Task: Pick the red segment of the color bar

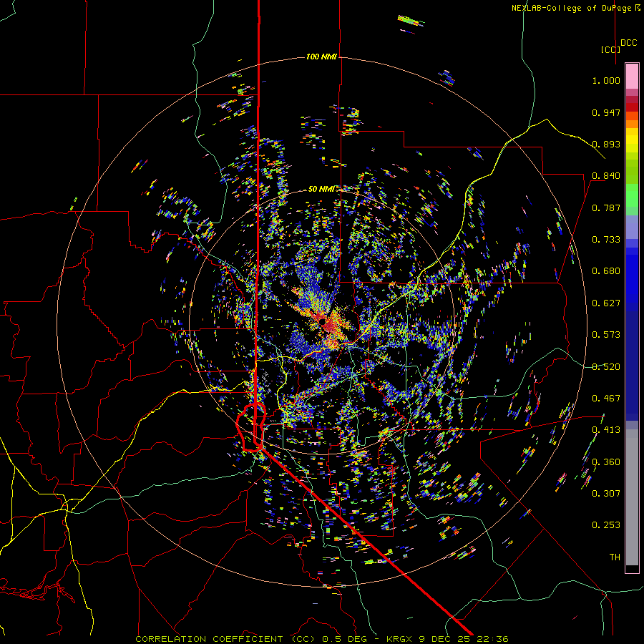Action: pyautogui.click(x=632, y=107)
